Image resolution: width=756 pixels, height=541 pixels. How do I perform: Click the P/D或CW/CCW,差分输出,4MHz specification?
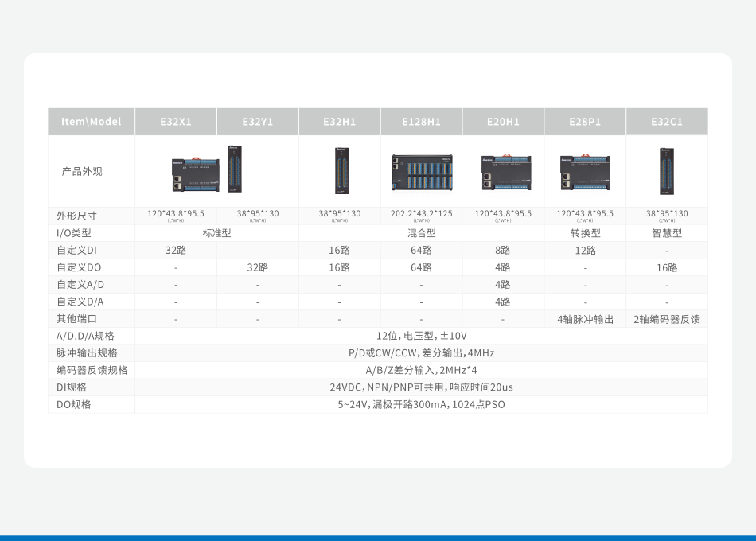[422, 353]
